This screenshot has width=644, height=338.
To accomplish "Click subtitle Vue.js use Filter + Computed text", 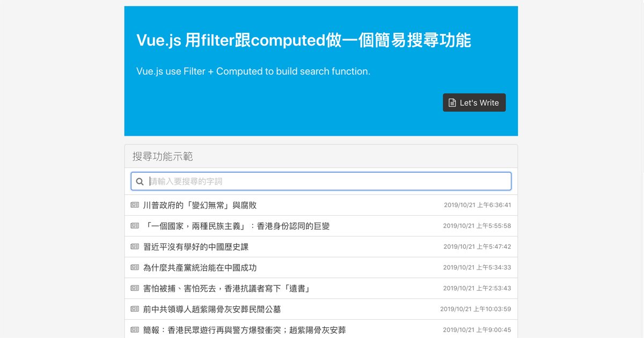I will pos(253,71).
